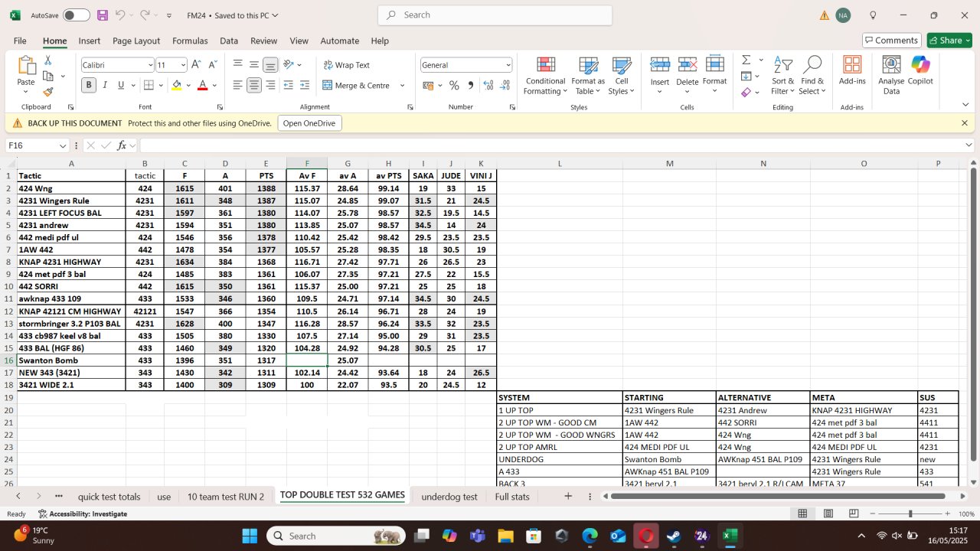Toggle Bold formatting button
This screenshot has width=980, height=551.
(89, 86)
